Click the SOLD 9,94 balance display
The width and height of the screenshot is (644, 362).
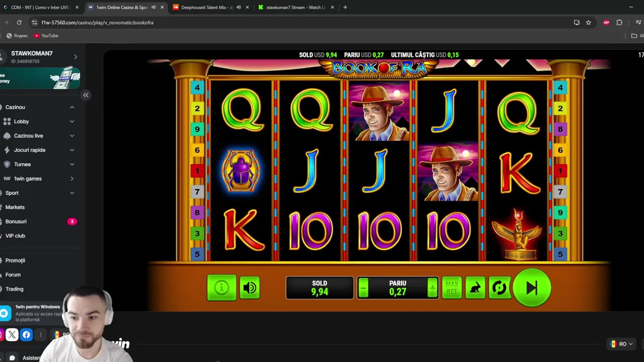319,288
